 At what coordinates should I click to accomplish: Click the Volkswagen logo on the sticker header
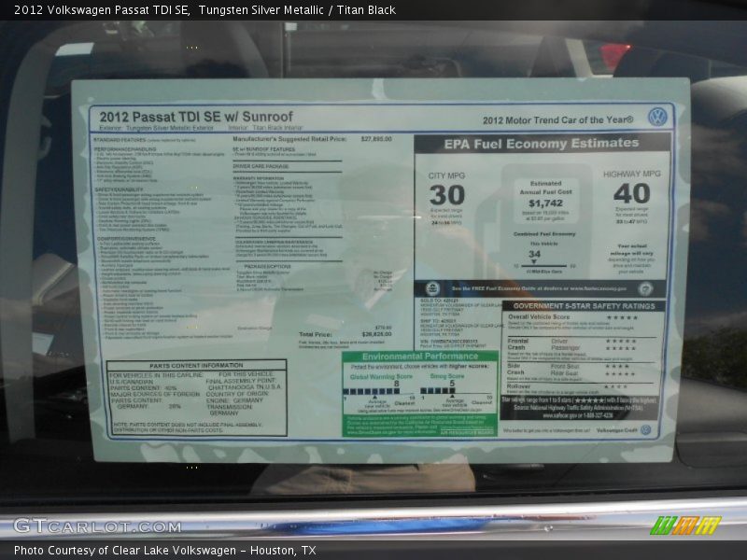(x=657, y=117)
